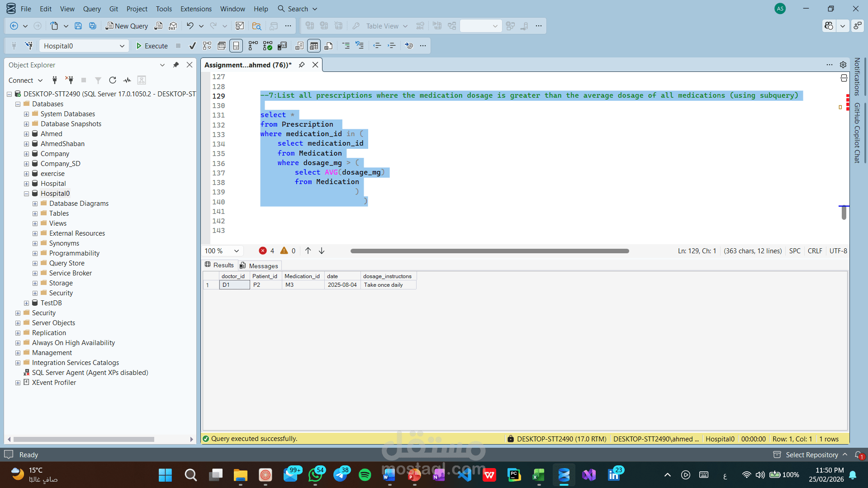Go to previous issue up arrow
Image resolution: width=868 pixels, height=488 pixels.
(x=308, y=251)
